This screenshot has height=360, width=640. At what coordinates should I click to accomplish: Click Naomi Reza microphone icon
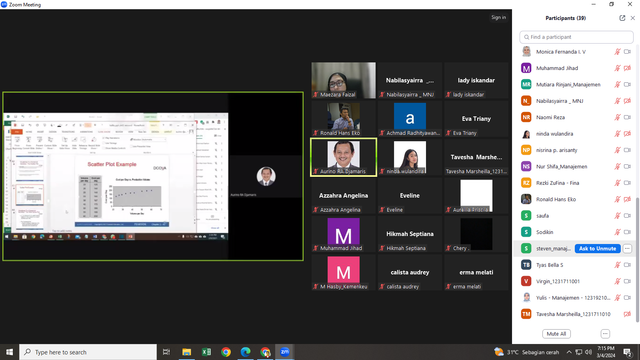coord(618,117)
